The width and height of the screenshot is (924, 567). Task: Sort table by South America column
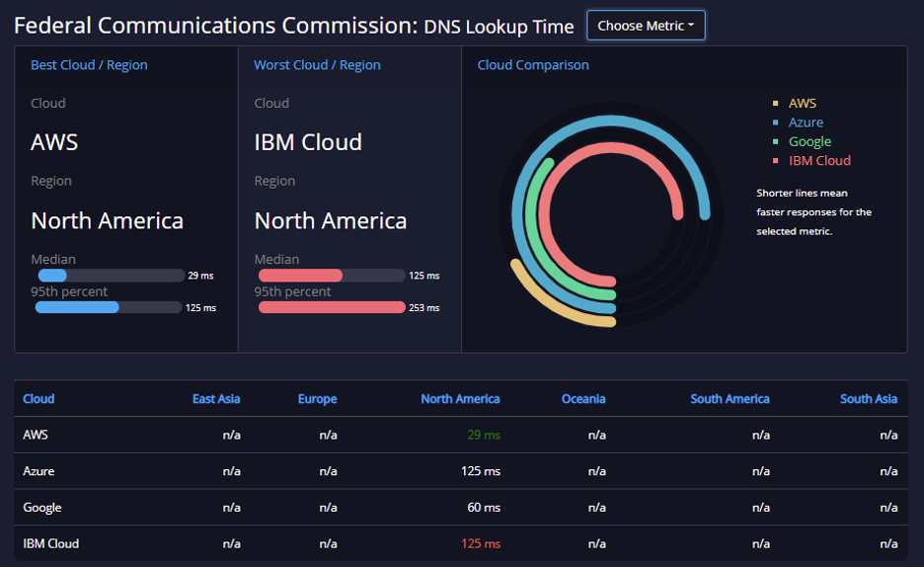click(x=730, y=399)
